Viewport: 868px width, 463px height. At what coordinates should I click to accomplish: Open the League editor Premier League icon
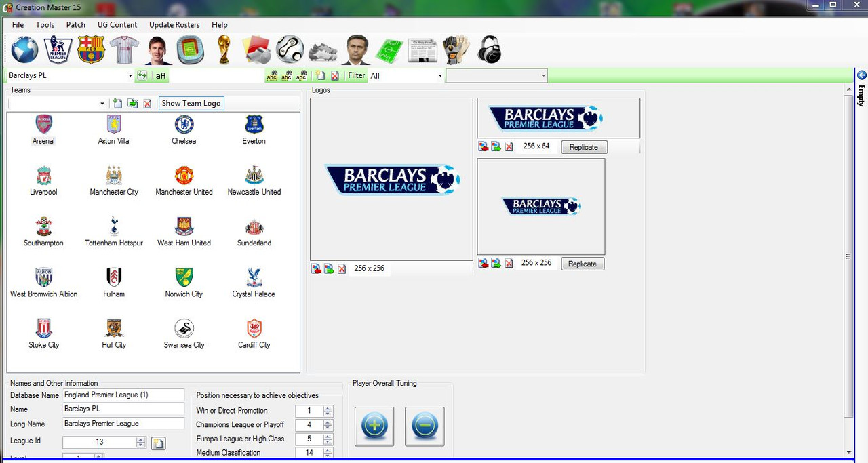pyautogui.click(x=58, y=50)
